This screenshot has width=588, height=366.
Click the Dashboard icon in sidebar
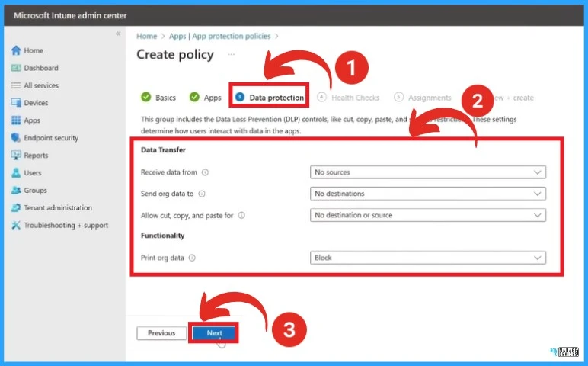(16, 68)
